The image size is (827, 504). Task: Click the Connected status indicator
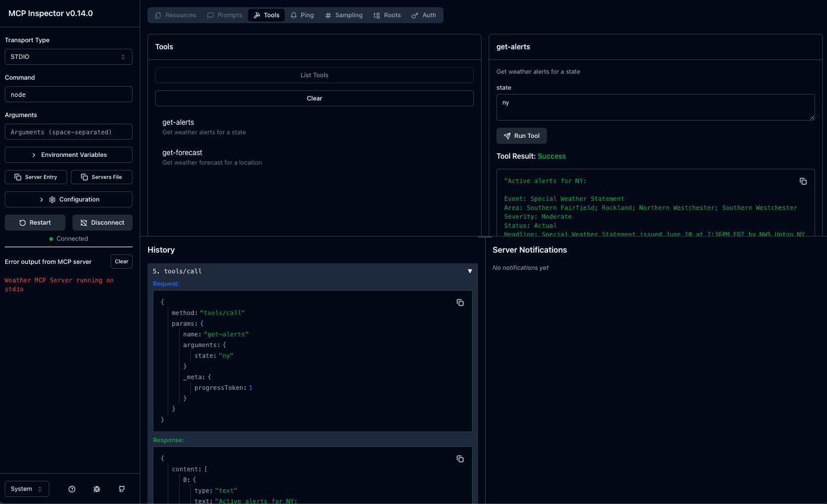[x=68, y=238]
